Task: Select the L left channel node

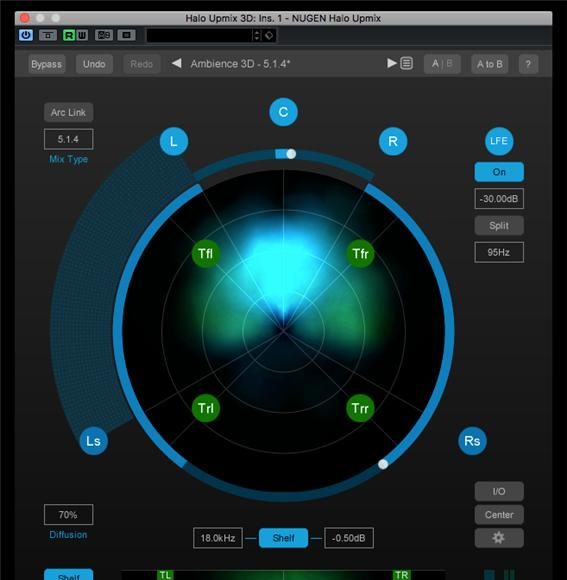Action: [x=173, y=141]
